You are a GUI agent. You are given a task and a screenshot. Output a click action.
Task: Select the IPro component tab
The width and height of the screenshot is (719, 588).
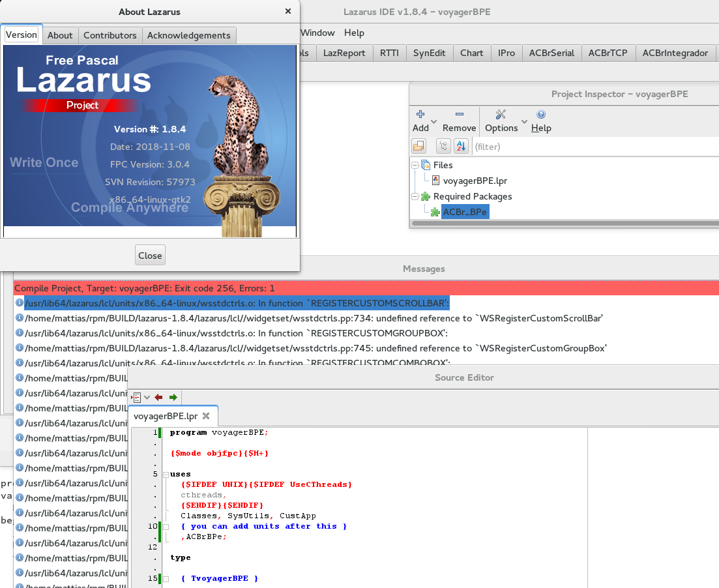pos(506,53)
